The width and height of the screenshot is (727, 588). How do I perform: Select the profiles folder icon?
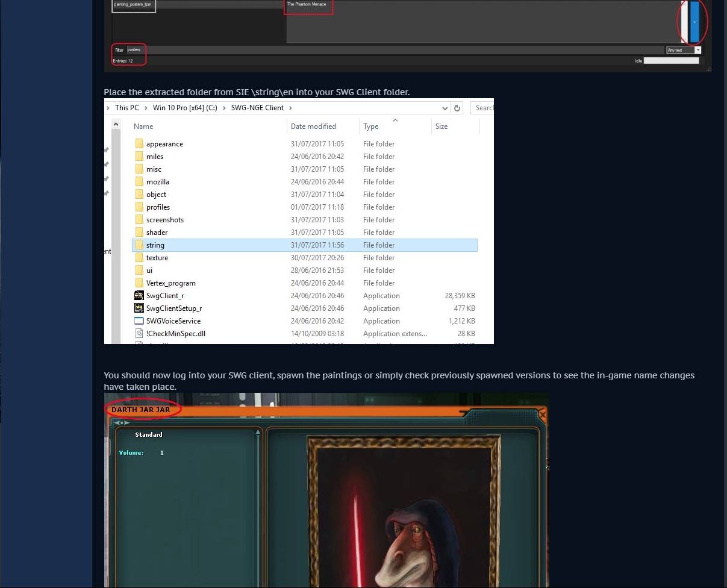[139, 207]
